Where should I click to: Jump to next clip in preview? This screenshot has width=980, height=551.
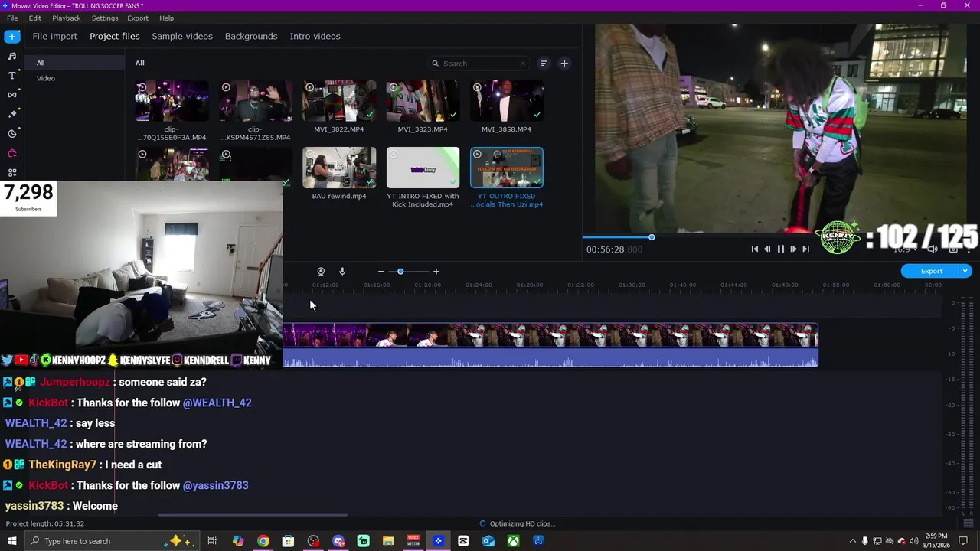(x=805, y=249)
